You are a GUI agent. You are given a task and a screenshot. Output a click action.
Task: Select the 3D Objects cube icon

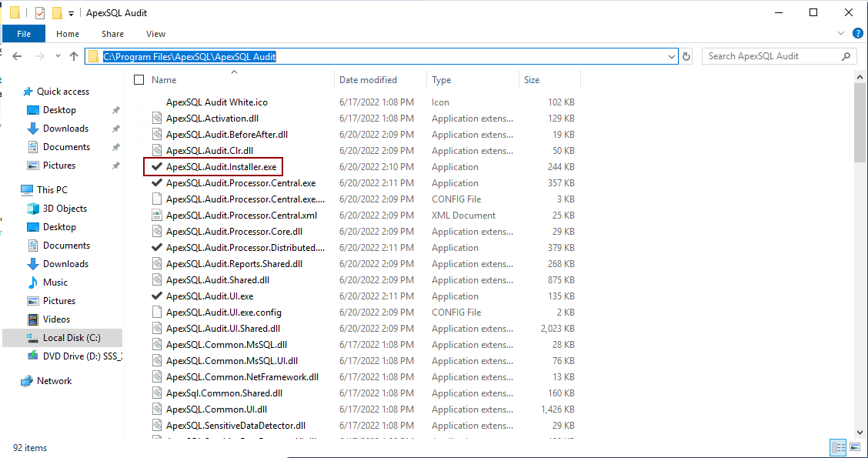click(33, 209)
